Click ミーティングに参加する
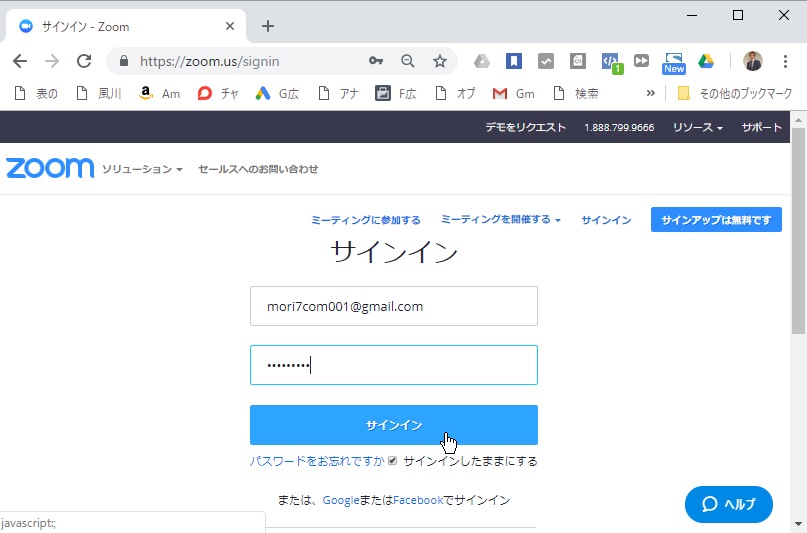 click(x=365, y=220)
